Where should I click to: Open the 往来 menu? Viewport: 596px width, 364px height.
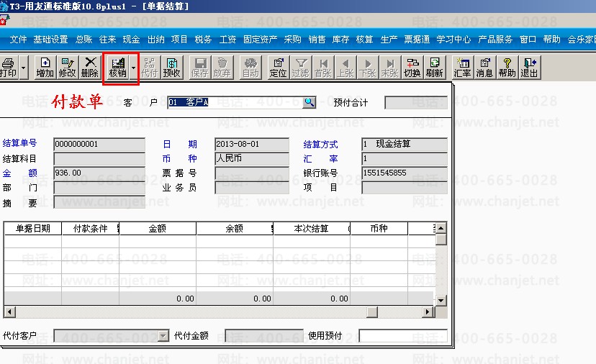click(107, 39)
